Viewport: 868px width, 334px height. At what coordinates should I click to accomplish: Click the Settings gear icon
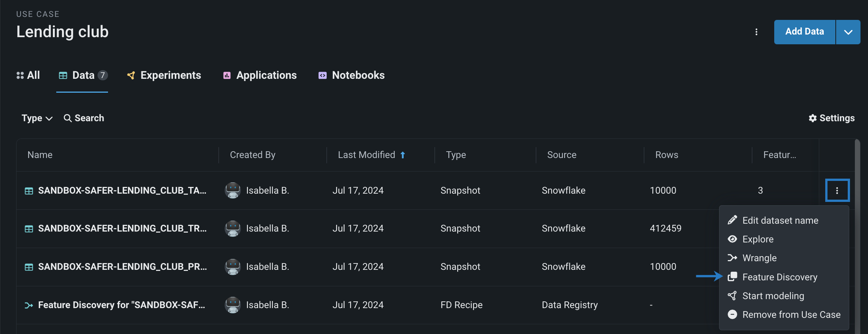pyautogui.click(x=812, y=118)
